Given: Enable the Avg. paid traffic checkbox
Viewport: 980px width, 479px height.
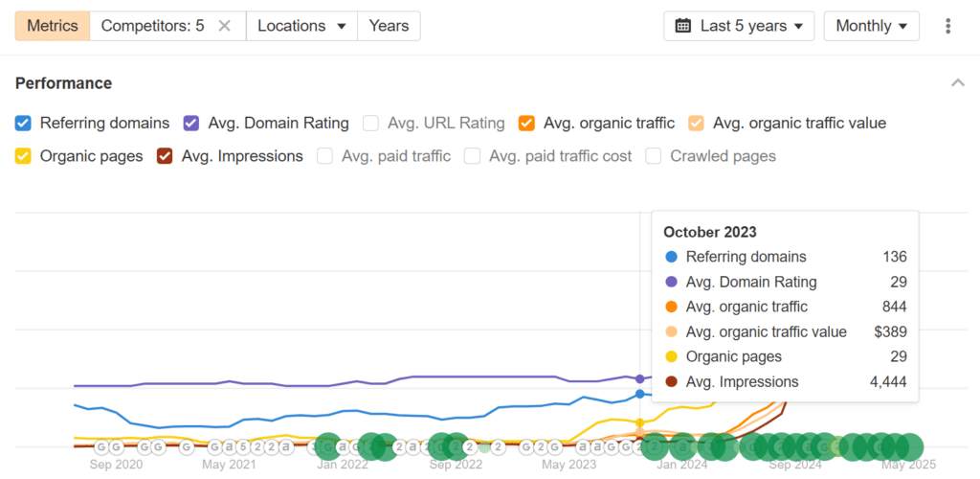Looking at the screenshot, I should [x=325, y=156].
